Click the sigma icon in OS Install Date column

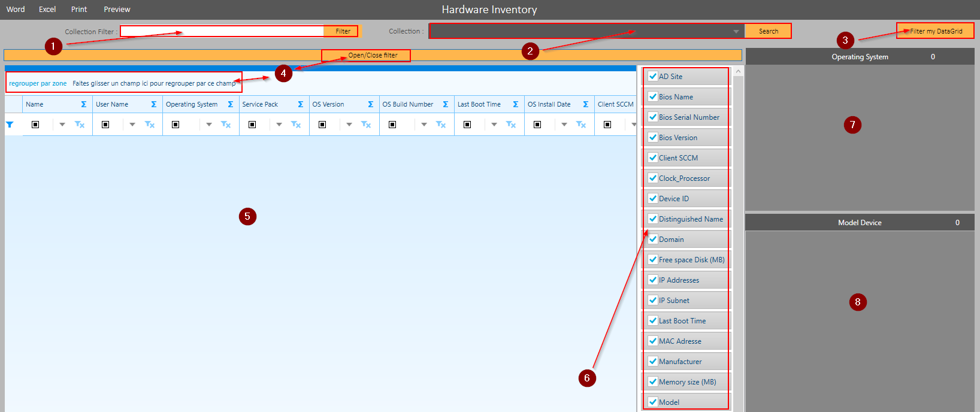[586, 104]
